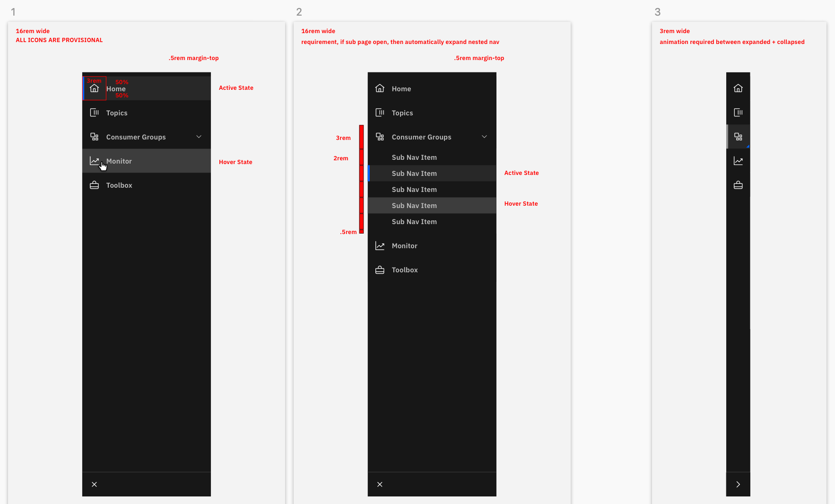Select the Toolbox icon in the collapsed rail
The width and height of the screenshot is (835, 504).
(738, 185)
